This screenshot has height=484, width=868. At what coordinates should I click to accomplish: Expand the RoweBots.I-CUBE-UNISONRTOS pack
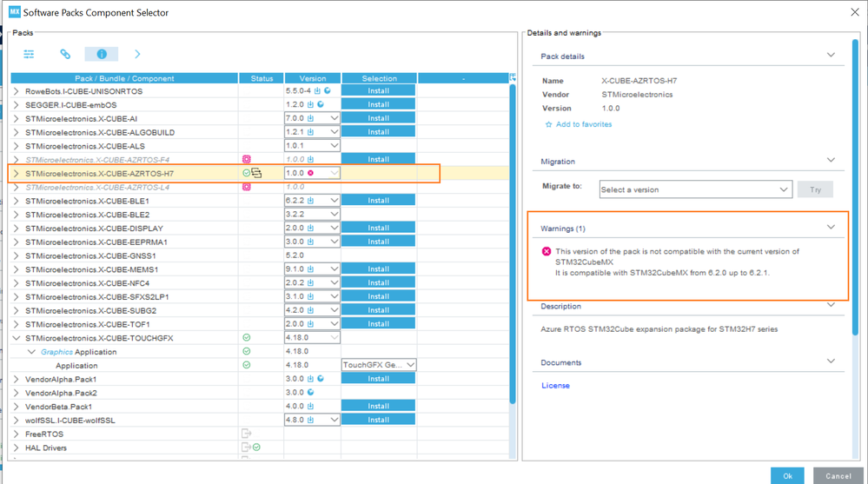tap(16, 91)
